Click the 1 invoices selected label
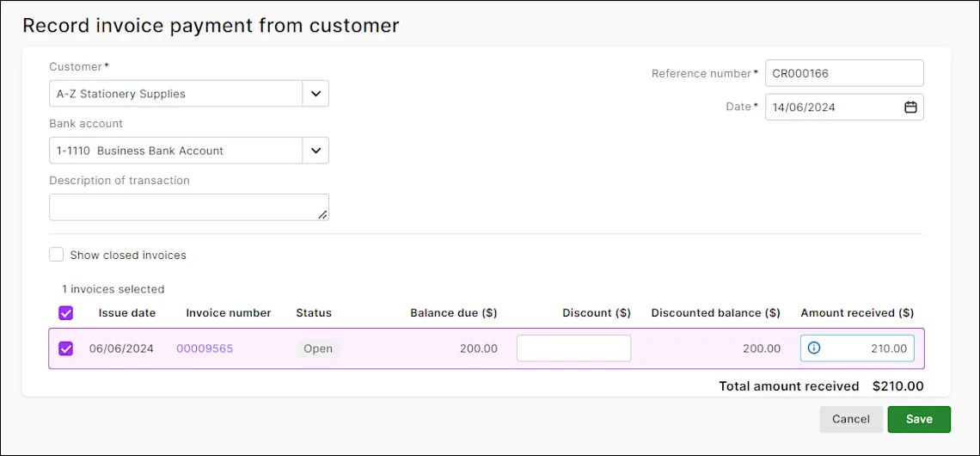The width and height of the screenshot is (980, 456). (x=113, y=289)
